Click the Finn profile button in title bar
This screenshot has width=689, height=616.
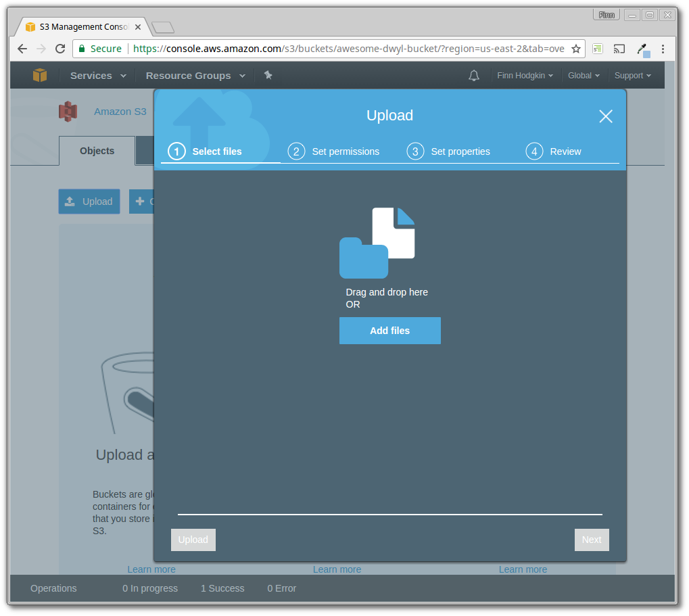coord(607,15)
